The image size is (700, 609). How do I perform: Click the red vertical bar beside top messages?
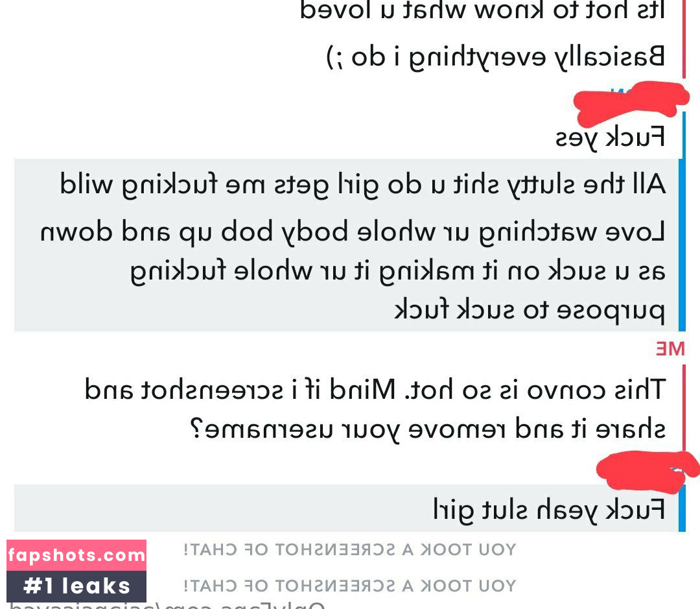(684, 39)
